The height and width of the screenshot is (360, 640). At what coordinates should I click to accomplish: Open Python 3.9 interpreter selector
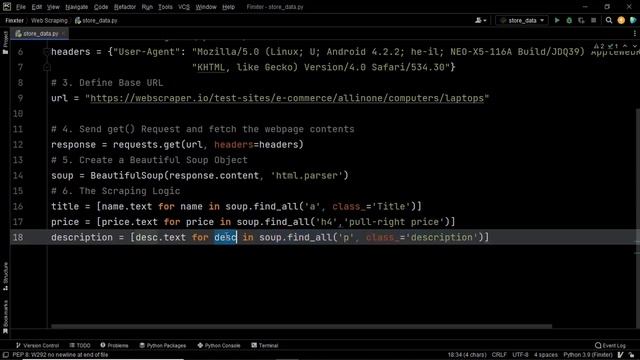[x=588, y=355]
